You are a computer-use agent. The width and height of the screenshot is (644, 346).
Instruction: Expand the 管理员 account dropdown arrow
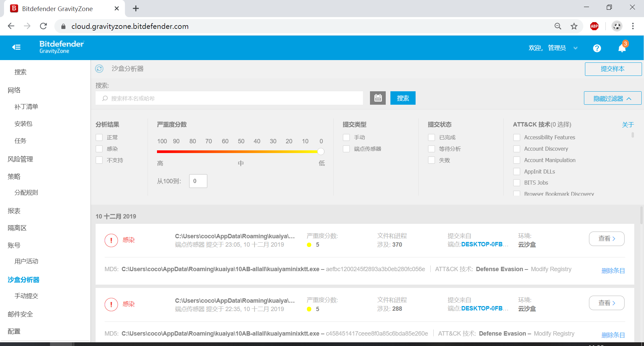coord(576,48)
